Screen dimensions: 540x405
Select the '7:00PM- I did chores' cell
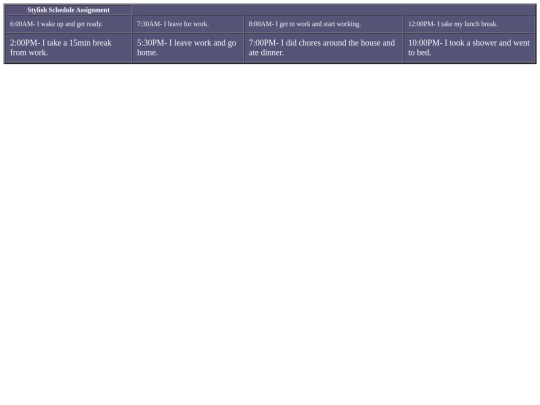[323, 48]
